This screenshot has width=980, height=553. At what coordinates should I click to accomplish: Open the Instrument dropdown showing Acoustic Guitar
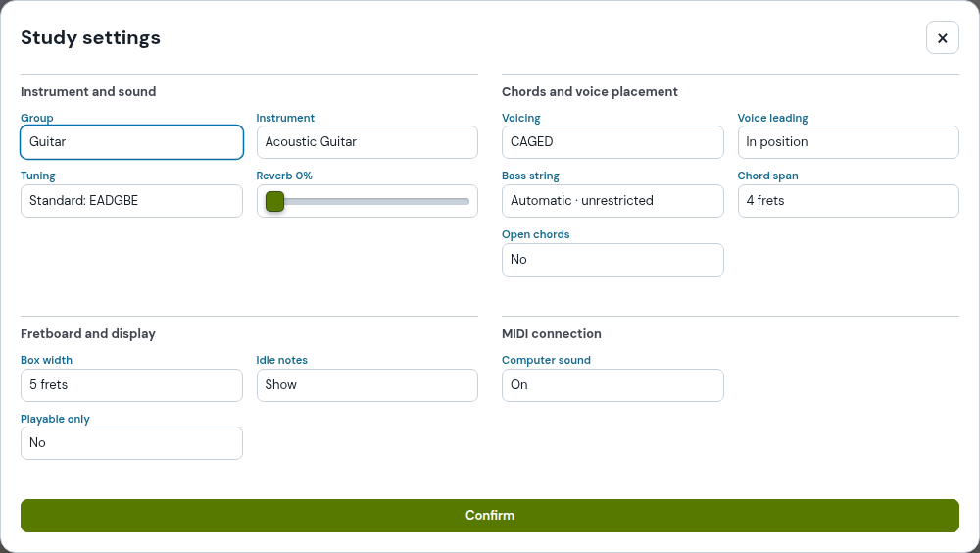pyautogui.click(x=367, y=142)
